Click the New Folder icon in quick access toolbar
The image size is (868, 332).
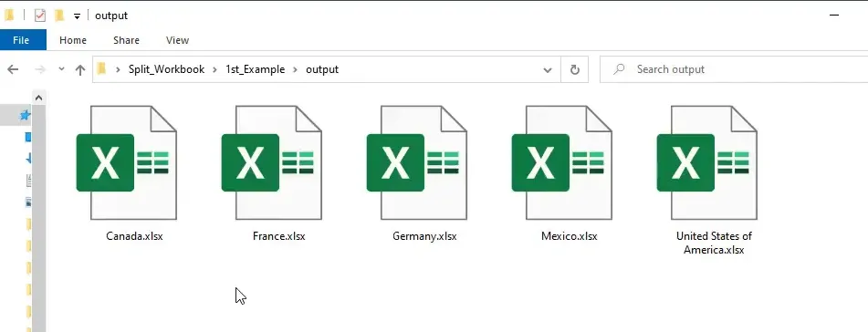click(59, 16)
